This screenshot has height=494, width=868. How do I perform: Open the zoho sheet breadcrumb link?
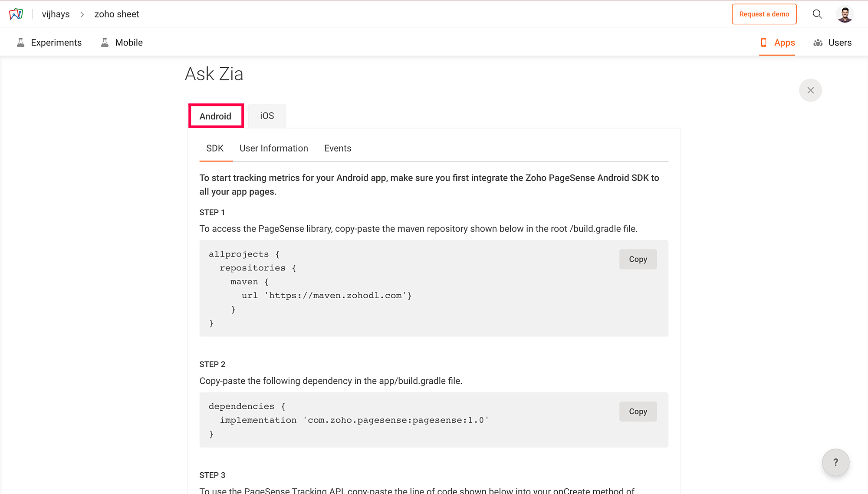pyautogui.click(x=117, y=14)
